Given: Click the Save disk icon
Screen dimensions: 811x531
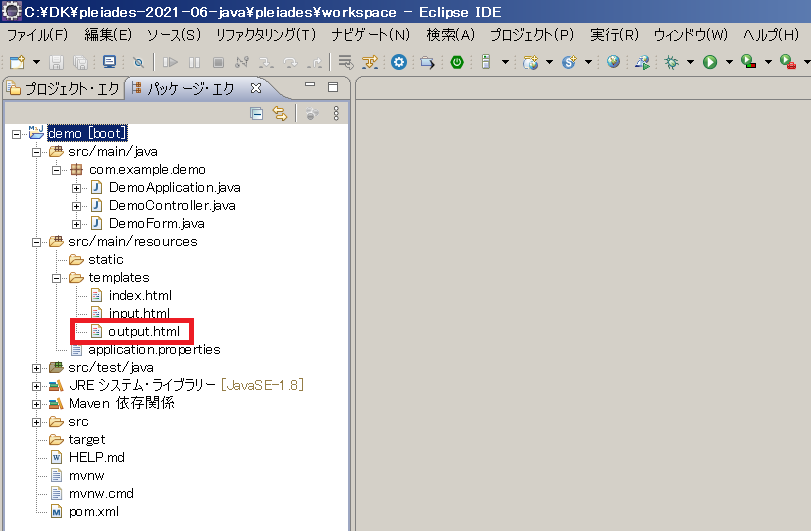Looking at the screenshot, I should [56, 63].
